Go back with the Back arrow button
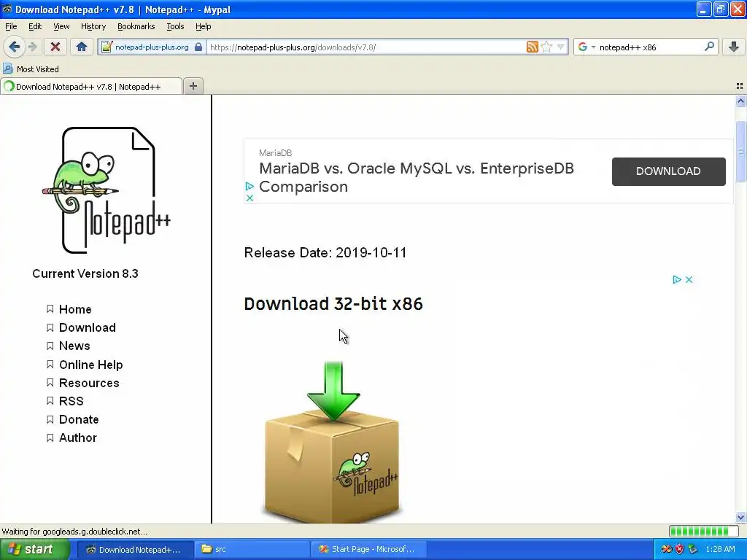Viewport: 747px width, 560px height. coord(14,47)
